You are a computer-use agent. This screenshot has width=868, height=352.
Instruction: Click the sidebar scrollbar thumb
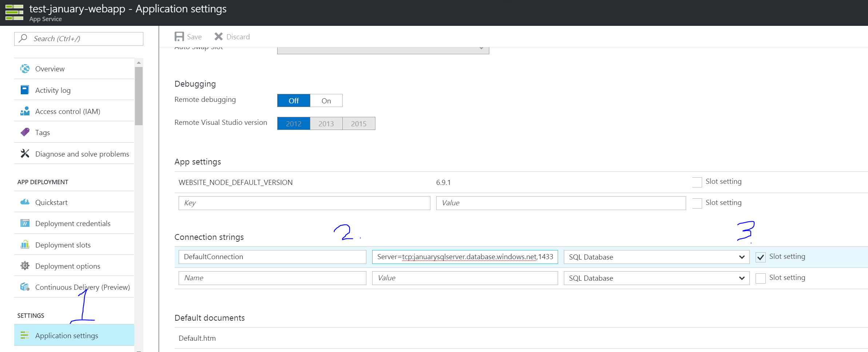(139, 96)
